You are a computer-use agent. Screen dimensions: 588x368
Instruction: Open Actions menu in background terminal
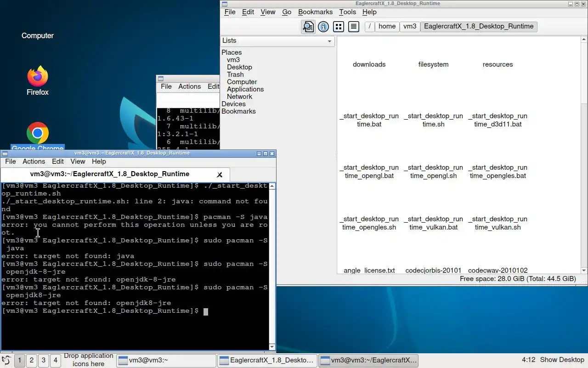pos(190,86)
